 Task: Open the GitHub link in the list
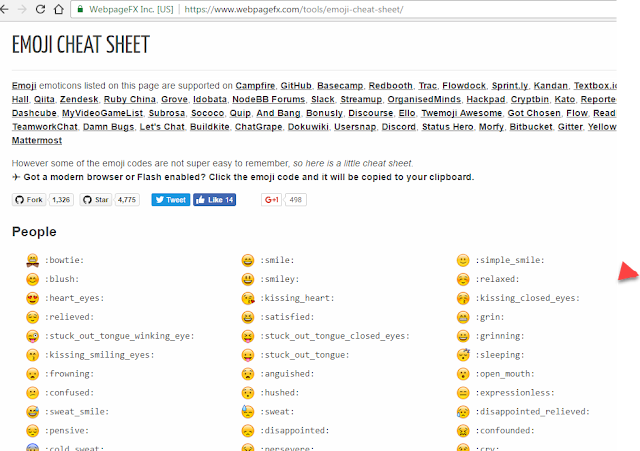pos(296,86)
